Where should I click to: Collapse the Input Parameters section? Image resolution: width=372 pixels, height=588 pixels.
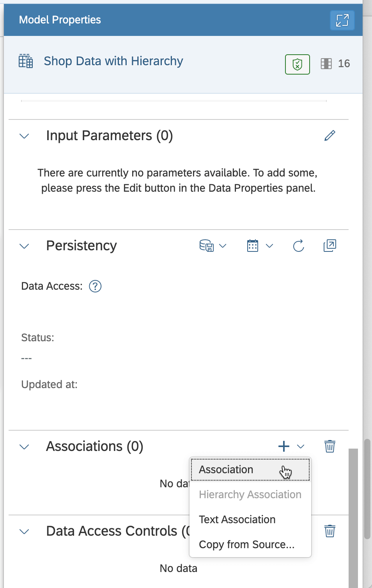tap(24, 136)
